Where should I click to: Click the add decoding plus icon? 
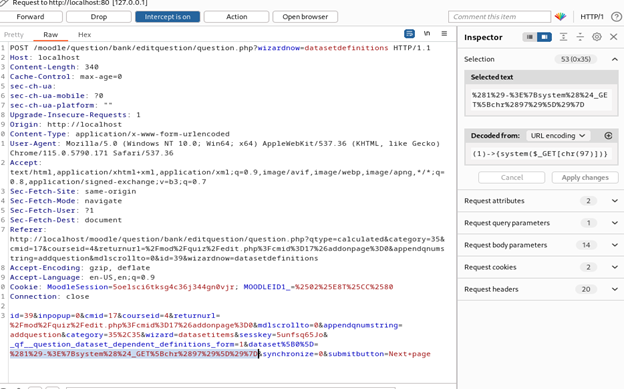pyautogui.click(x=608, y=136)
